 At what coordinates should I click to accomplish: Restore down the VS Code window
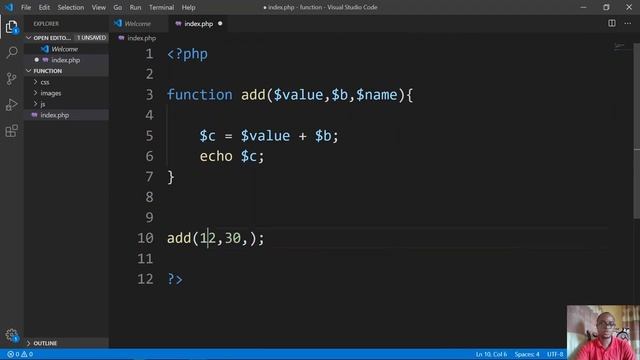606,7
